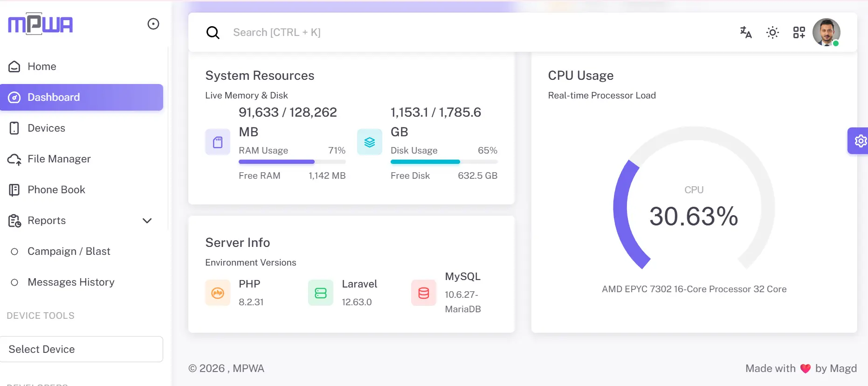Viewport: 868px width, 386px height.
Task: Click the Laravel server icon
Action: pos(321,293)
